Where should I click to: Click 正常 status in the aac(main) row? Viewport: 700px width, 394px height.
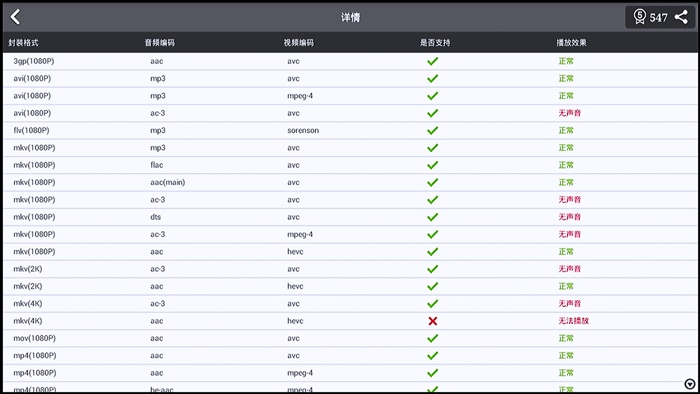tap(566, 182)
